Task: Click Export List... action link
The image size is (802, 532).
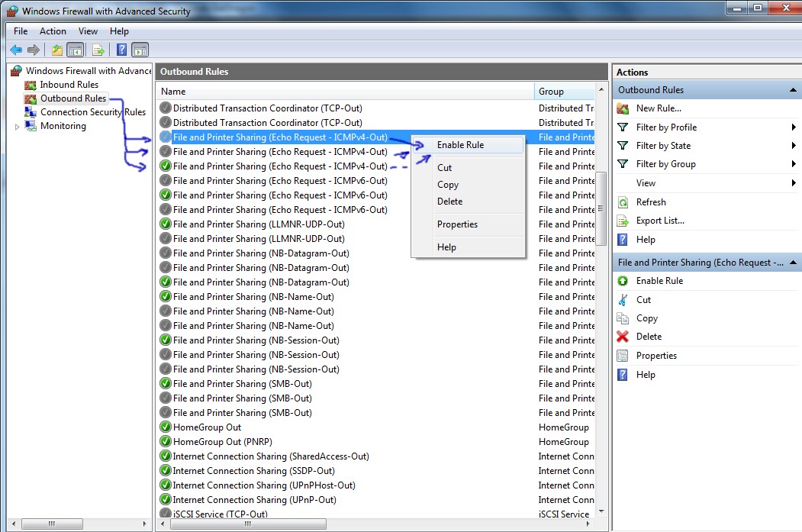Action: pyautogui.click(x=660, y=221)
